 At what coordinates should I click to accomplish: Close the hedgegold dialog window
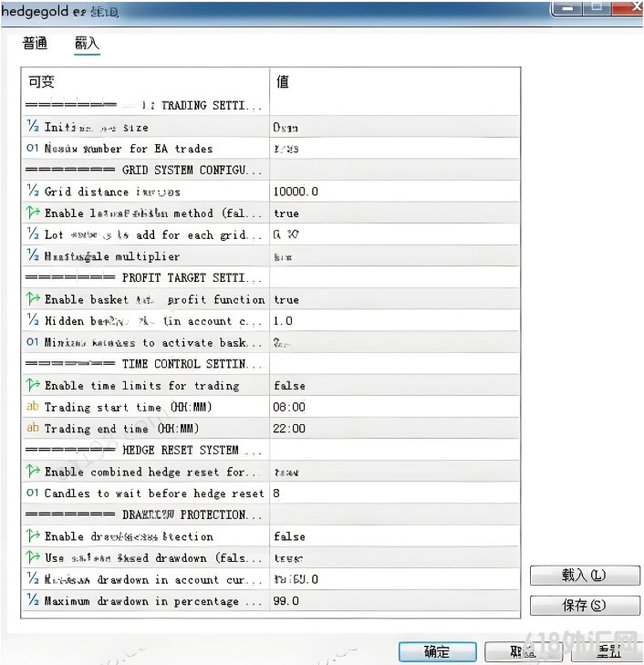coord(628,7)
